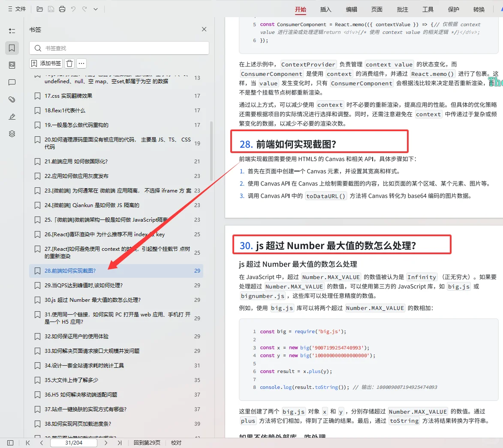Open bookmark 32.如何保证用户的使用体验
The width and height of the screenshot is (503, 448).
coord(116,337)
